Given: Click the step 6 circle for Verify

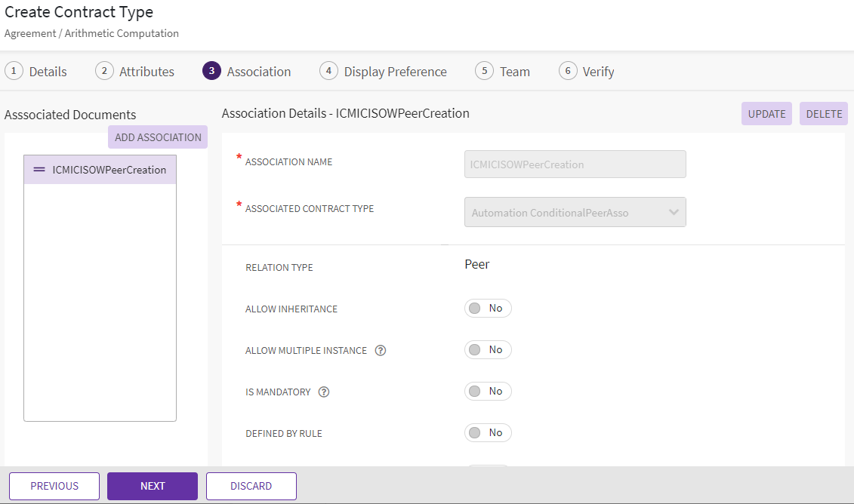Looking at the screenshot, I should pos(568,71).
